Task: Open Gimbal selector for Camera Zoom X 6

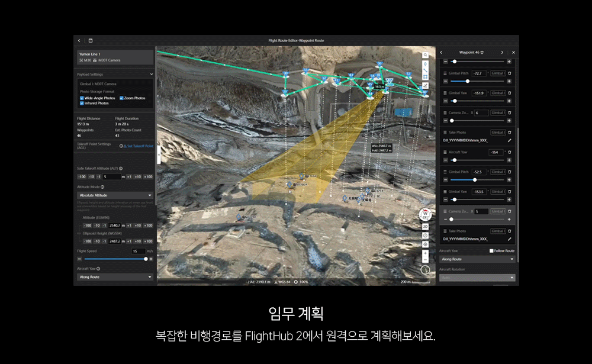Action: click(x=498, y=112)
